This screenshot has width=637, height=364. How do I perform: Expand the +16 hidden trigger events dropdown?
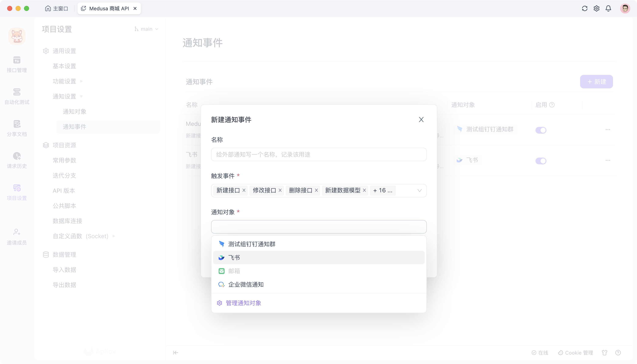click(x=382, y=190)
